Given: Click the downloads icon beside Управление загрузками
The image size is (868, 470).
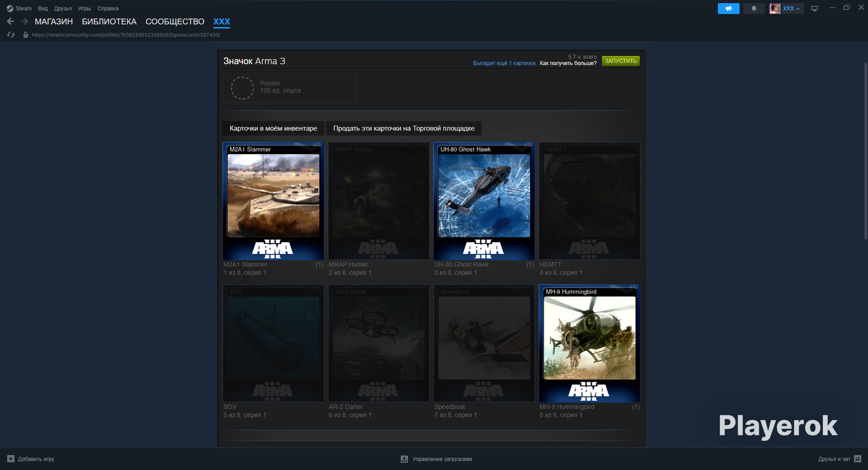Looking at the screenshot, I should (x=404, y=459).
